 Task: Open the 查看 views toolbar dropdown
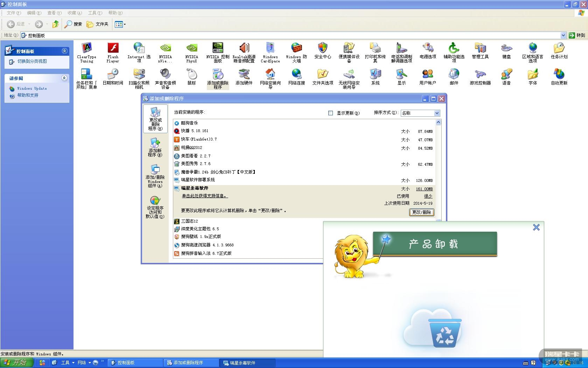coord(120,24)
